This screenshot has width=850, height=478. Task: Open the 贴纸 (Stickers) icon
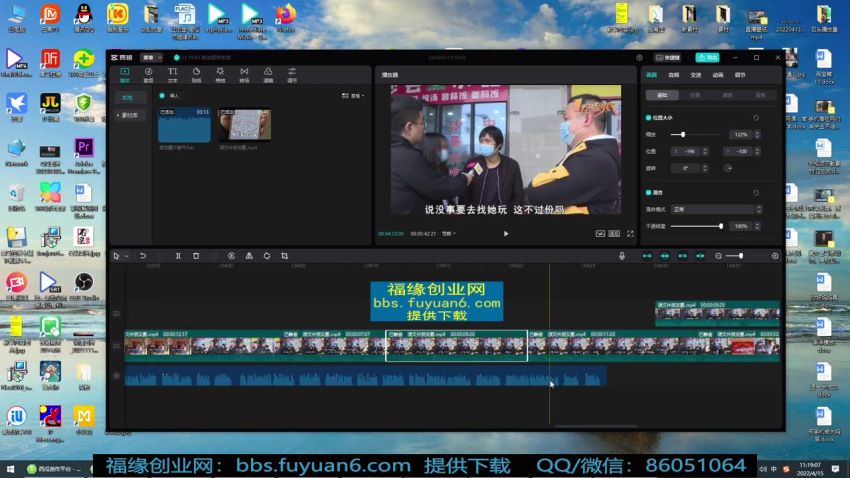pos(196,75)
